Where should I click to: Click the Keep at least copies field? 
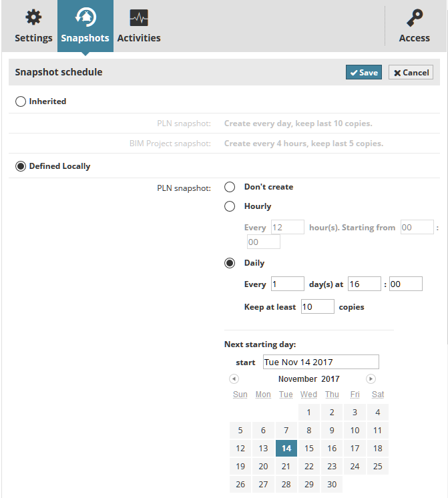coord(317,307)
